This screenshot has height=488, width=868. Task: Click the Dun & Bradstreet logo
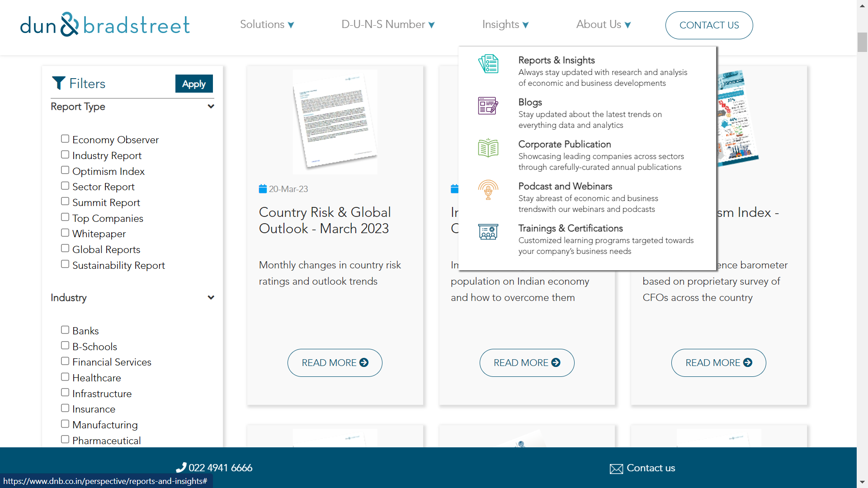click(x=105, y=25)
